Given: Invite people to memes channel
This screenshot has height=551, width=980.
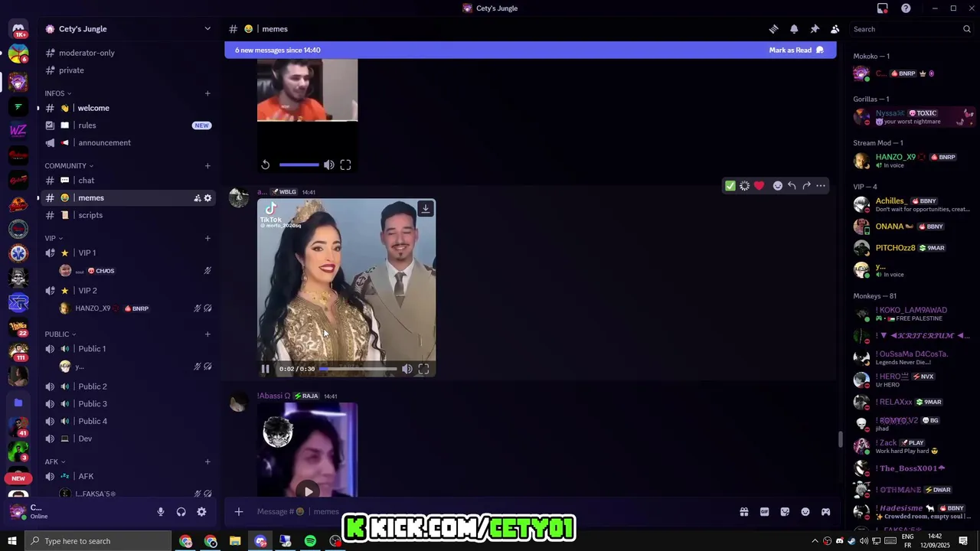Looking at the screenshot, I should [x=197, y=198].
